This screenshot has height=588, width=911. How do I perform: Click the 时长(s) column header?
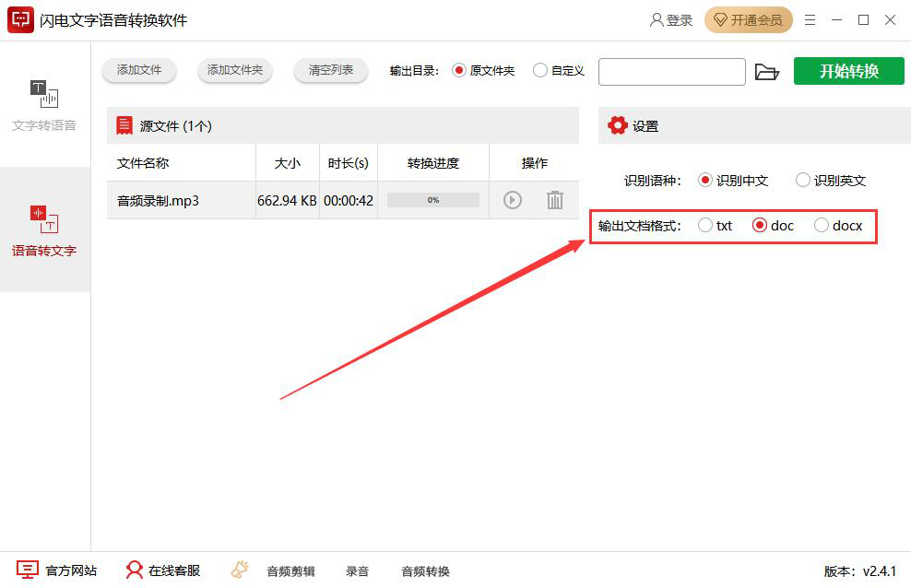[x=348, y=163]
